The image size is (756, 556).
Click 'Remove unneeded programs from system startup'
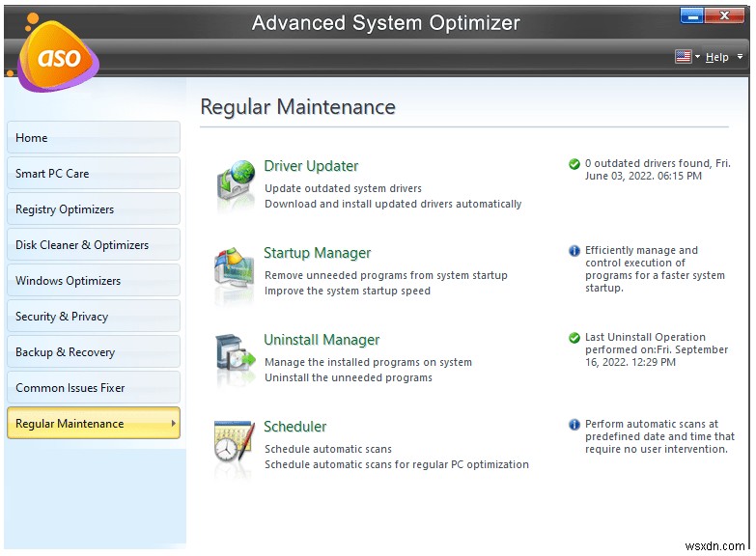385,275
